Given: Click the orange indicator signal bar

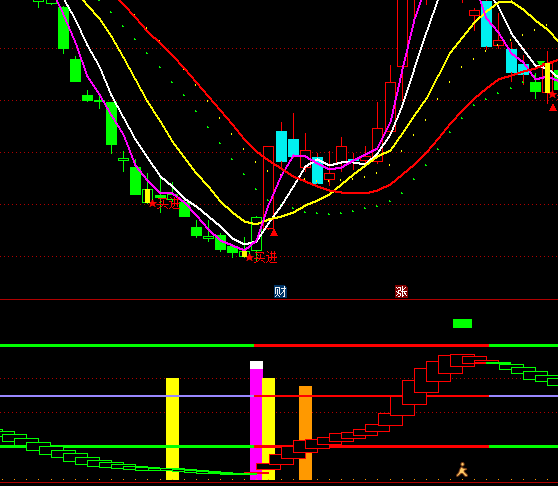Looking at the screenshot, I should 305,433.
